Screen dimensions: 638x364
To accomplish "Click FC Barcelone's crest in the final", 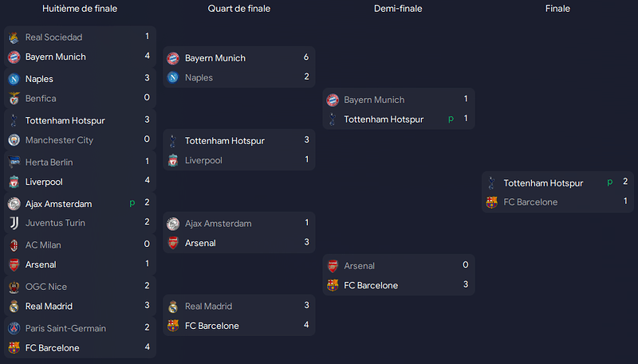I will pos(491,202).
